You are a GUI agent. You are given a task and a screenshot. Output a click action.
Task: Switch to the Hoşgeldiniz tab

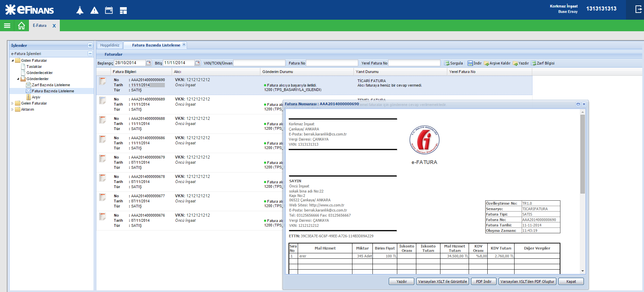point(110,45)
